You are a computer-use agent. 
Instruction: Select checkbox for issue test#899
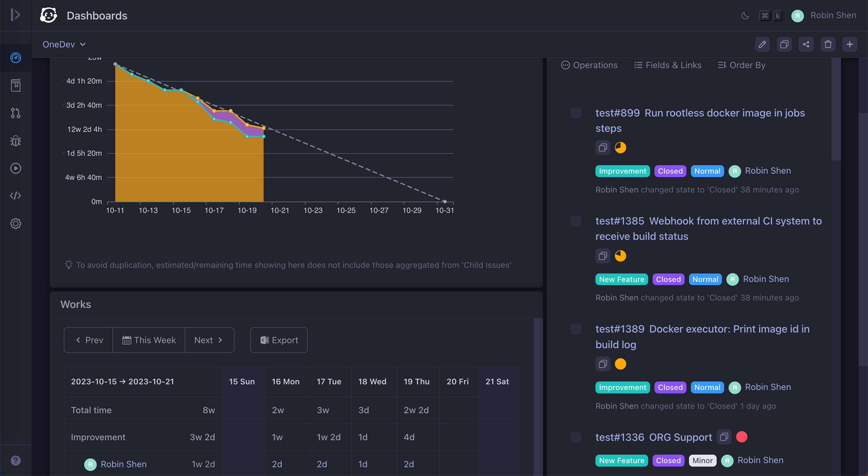coord(576,113)
